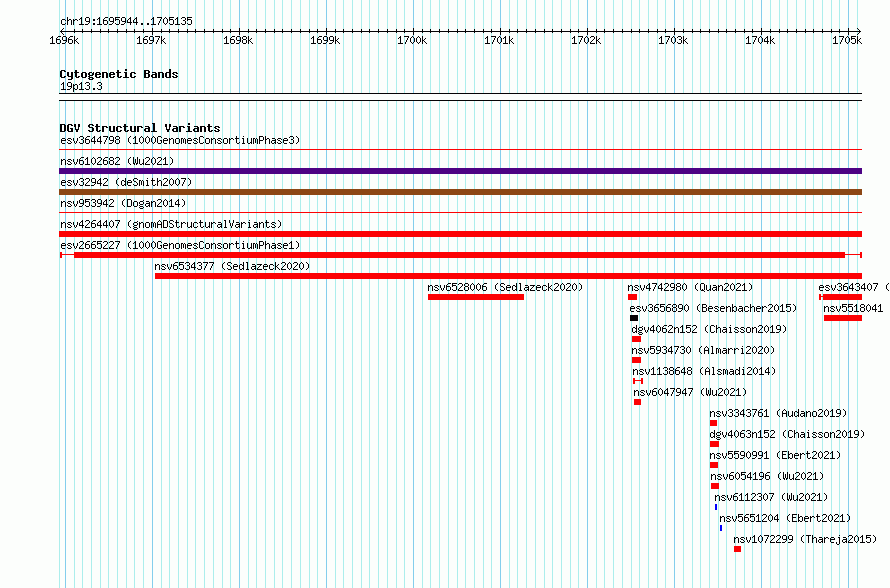Viewport: 890px width, 588px height.
Task: Click the nsv5590991 (Ebert2021) label
Action: coord(775,455)
